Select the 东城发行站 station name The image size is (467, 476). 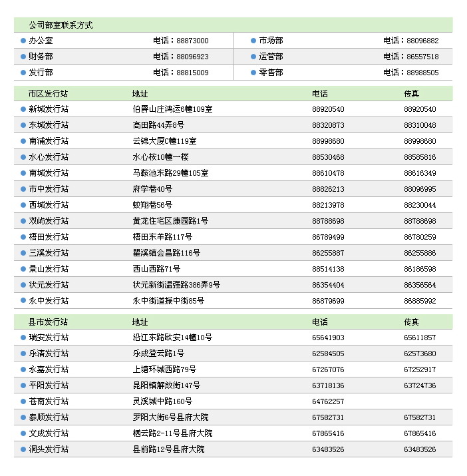point(49,125)
